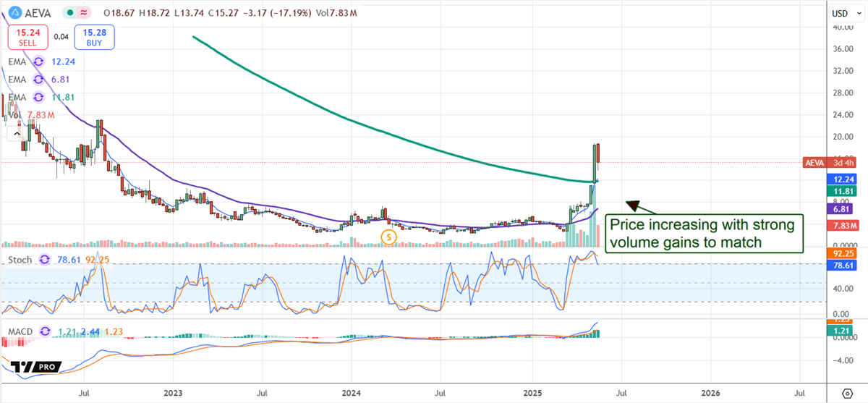
Task: Click the refresh icon beside EMA 12.24
Action: 38,61
